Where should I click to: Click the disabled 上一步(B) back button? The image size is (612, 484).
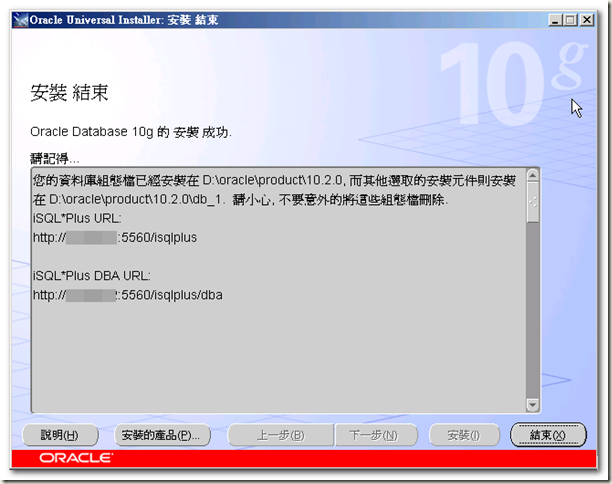(281, 434)
